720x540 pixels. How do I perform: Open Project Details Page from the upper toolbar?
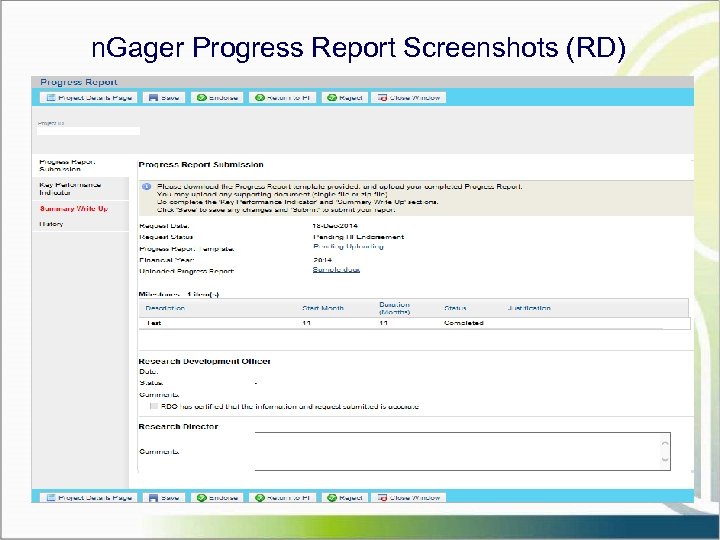89,98
